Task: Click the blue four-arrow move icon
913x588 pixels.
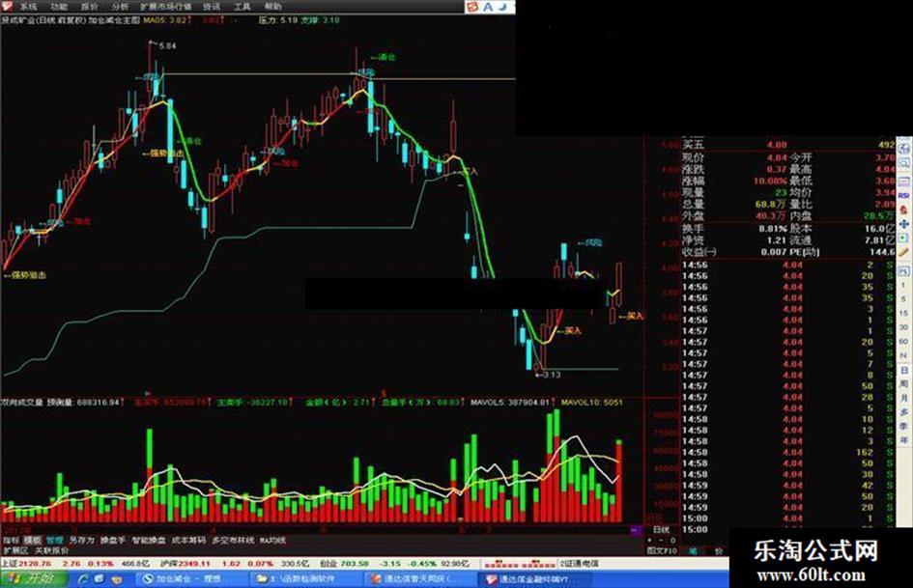Action: (x=904, y=224)
